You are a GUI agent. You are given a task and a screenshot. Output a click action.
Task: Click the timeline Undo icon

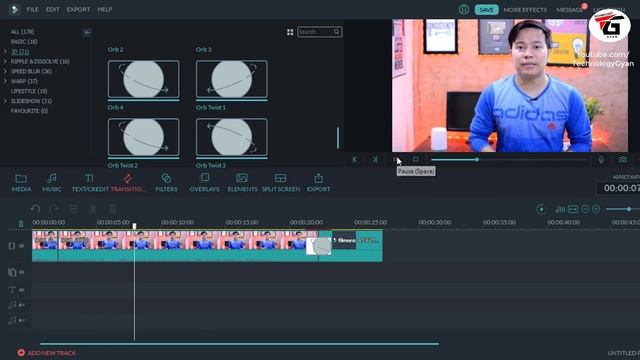(36, 209)
